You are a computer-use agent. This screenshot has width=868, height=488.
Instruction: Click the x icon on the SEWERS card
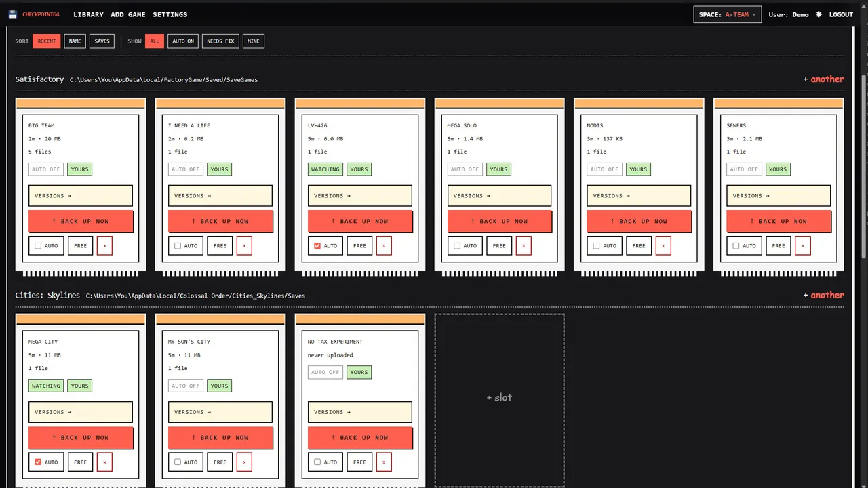(x=803, y=245)
